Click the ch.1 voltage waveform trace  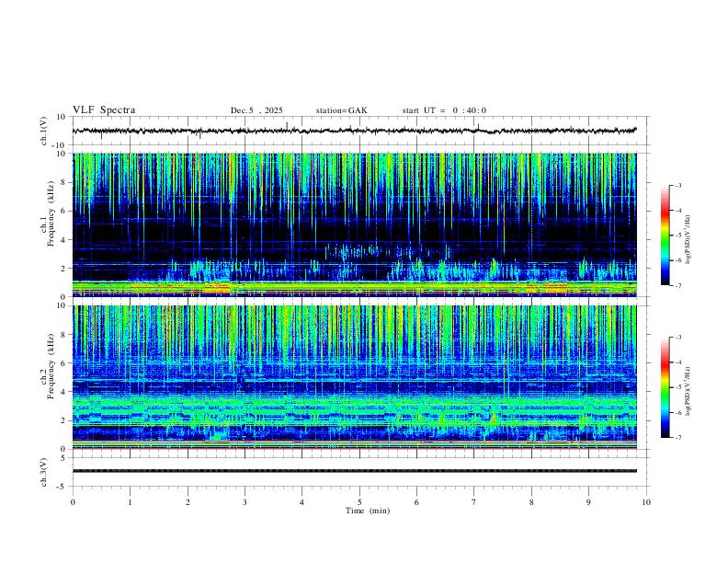click(354, 131)
